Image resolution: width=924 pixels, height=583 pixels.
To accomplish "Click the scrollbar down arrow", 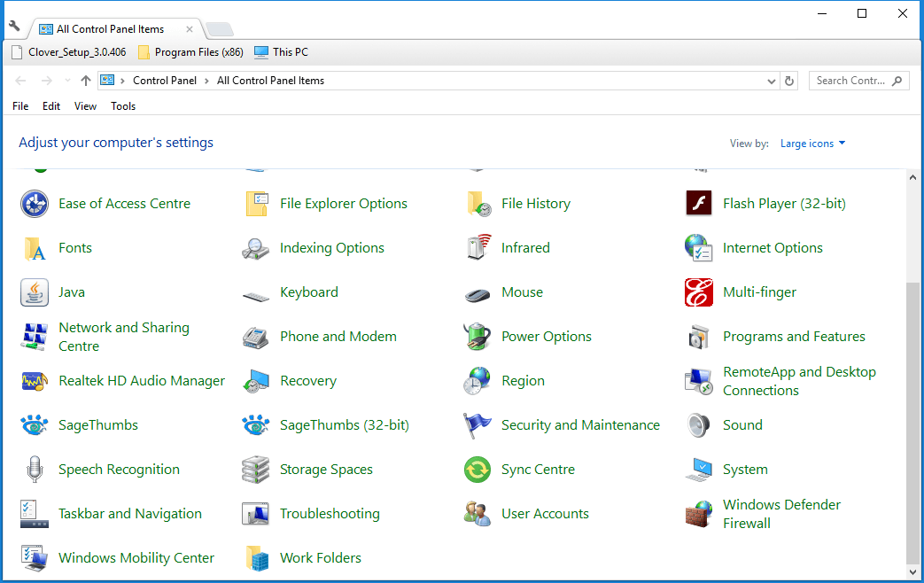I will pyautogui.click(x=912, y=571).
